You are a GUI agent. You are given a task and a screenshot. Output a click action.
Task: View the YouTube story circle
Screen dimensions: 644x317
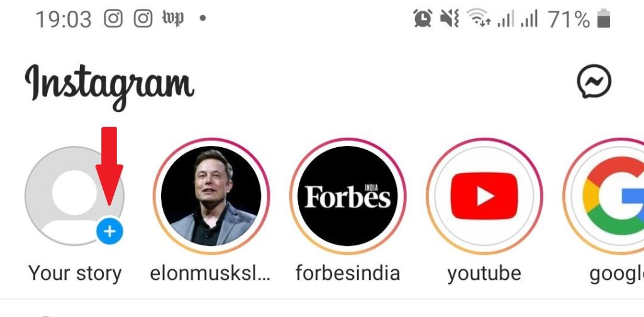click(484, 196)
